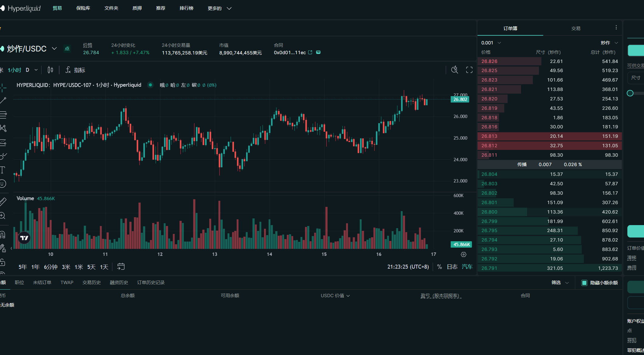Click the chart settings gear icon
The image size is (644, 355).
463,254
